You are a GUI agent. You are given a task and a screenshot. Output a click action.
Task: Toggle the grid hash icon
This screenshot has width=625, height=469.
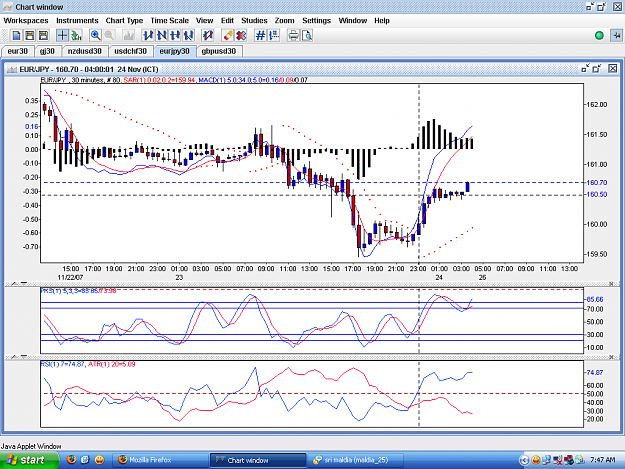(260, 36)
